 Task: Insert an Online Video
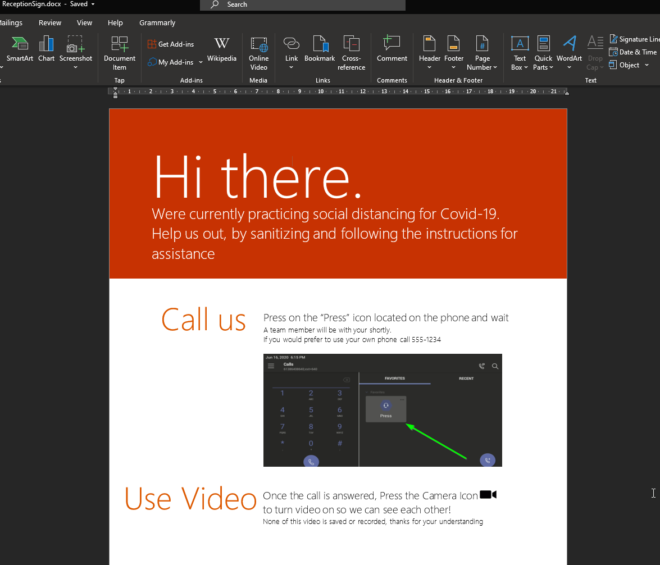[x=259, y=52]
